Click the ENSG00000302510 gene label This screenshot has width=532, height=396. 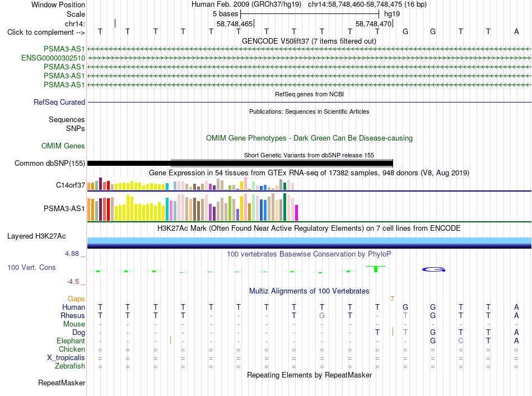click(x=53, y=58)
